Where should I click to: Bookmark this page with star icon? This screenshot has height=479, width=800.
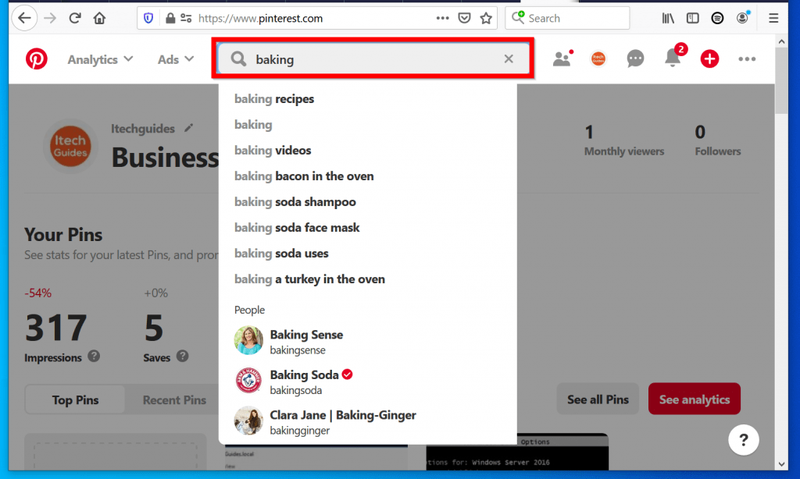(x=486, y=18)
